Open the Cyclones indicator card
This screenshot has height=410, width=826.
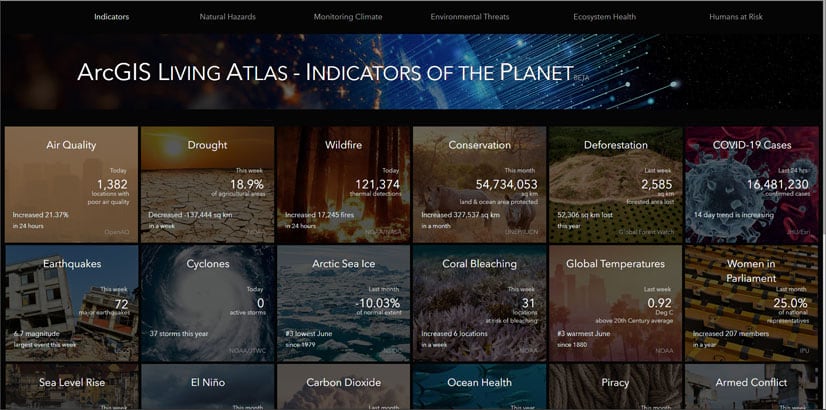(x=208, y=303)
